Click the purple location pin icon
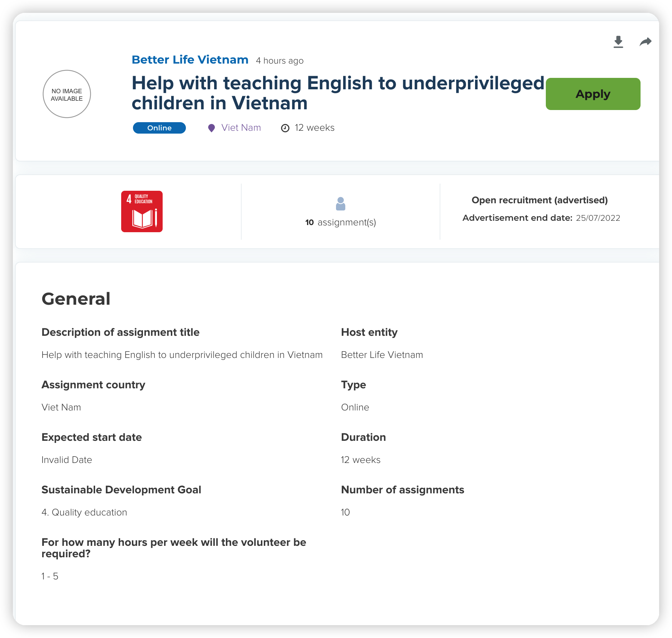The height and width of the screenshot is (638, 672). [212, 128]
